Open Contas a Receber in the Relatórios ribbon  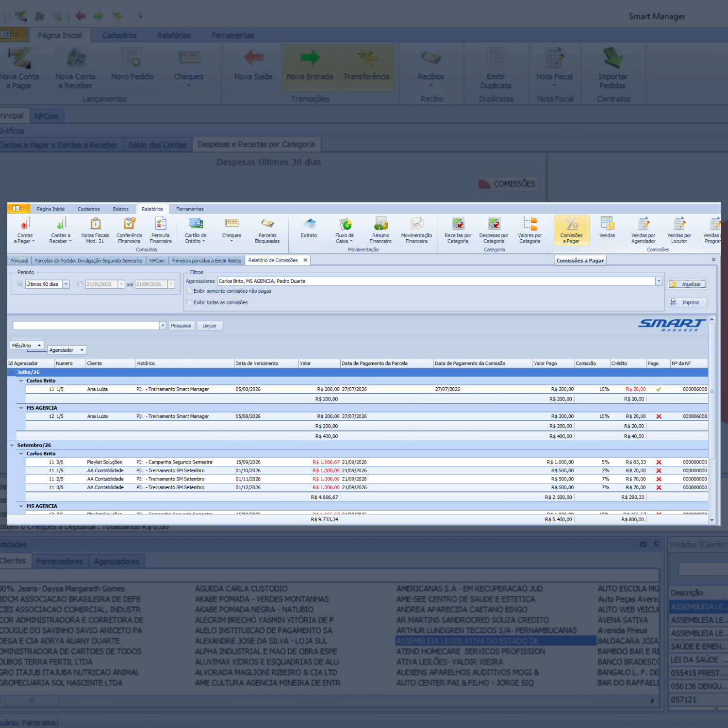point(61,230)
